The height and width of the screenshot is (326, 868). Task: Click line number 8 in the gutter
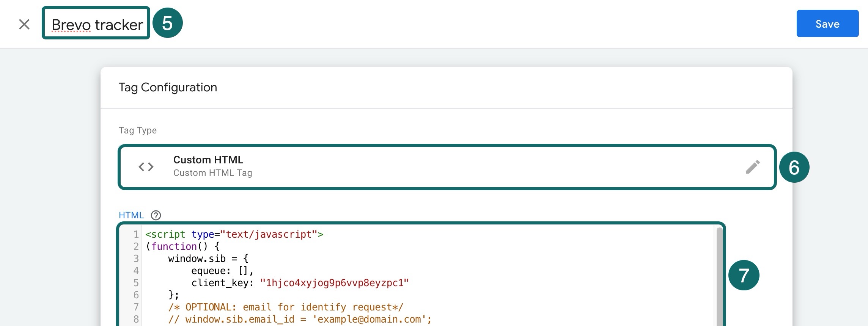[x=136, y=319]
